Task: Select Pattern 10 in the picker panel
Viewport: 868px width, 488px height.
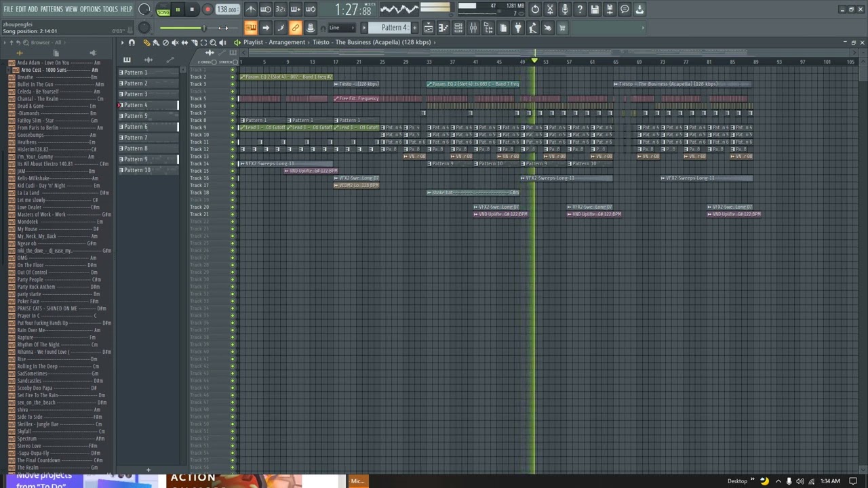Action: pyautogui.click(x=148, y=170)
